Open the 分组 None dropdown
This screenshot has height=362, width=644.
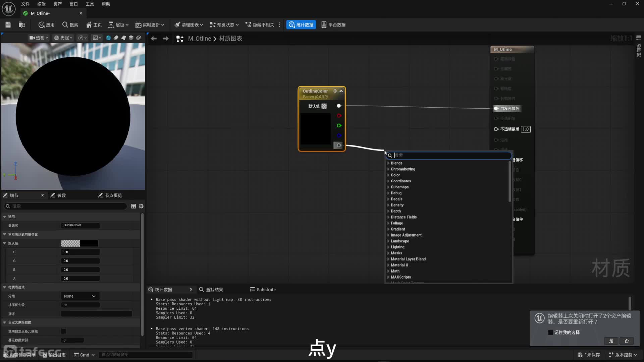click(x=80, y=296)
